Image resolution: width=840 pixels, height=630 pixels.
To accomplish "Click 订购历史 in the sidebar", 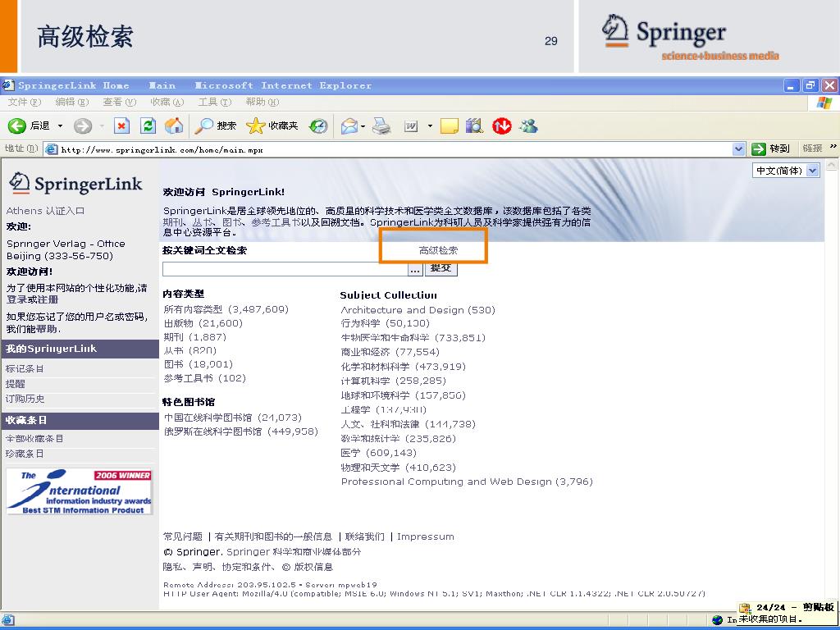I will tap(25, 399).
